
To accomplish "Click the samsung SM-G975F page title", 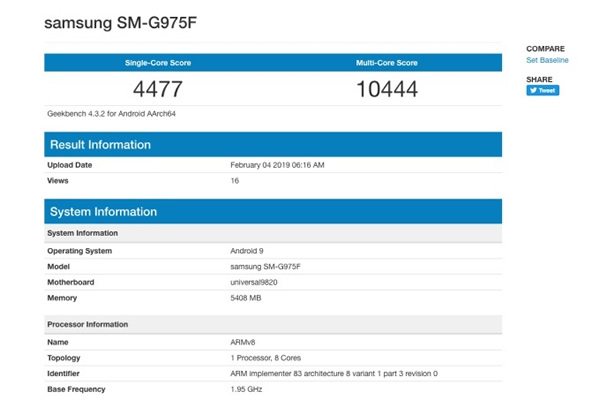I will [113, 23].
